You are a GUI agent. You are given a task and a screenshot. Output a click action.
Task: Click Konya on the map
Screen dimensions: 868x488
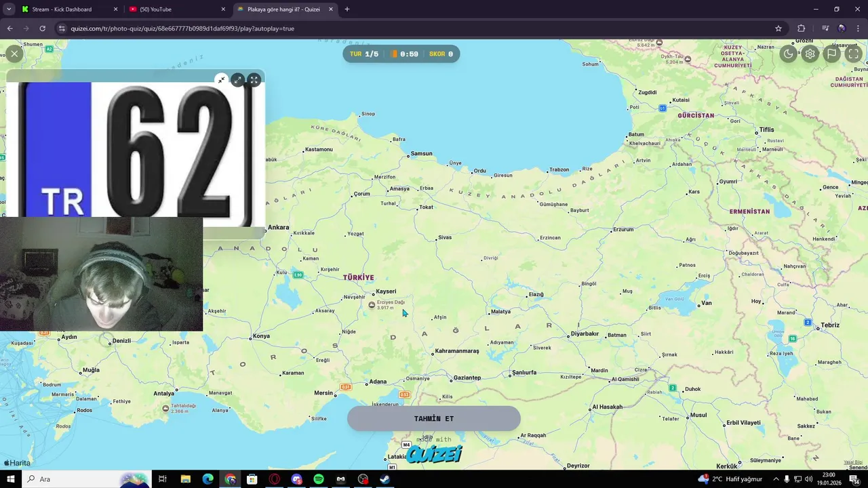click(x=260, y=336)
